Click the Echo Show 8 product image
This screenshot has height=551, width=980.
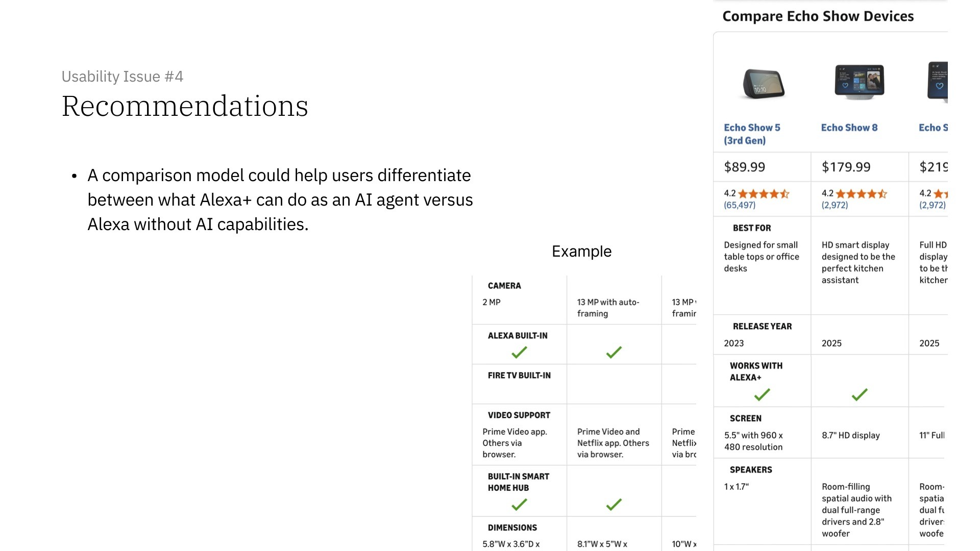(860, 82)
